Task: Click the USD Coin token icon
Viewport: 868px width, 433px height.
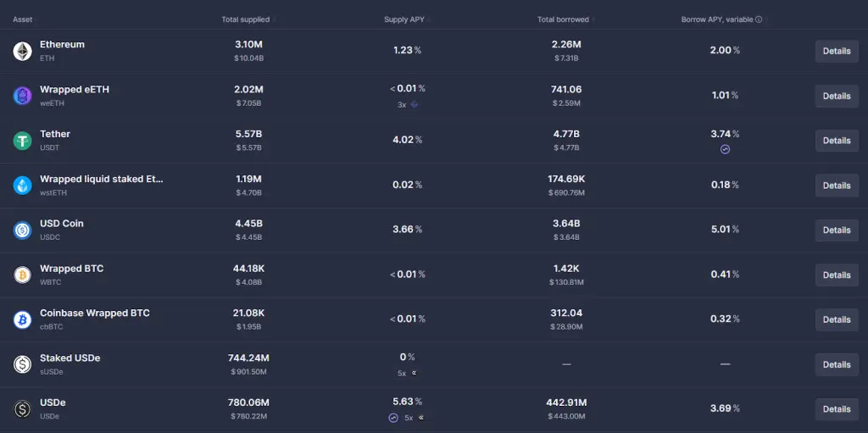Action: click(x=22, y=230)
